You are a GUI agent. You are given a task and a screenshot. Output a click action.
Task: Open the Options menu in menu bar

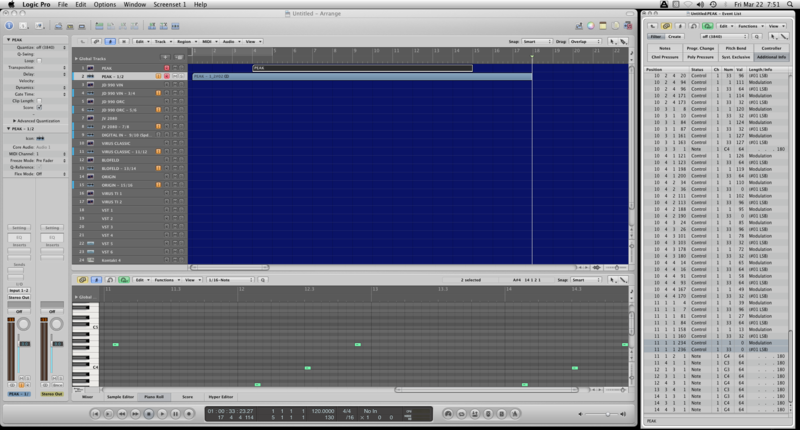(x=105, y=4)
